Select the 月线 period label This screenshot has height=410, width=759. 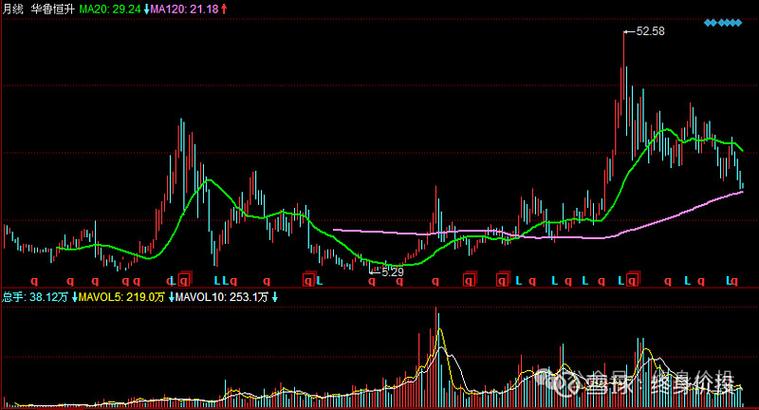click(13, 9)
